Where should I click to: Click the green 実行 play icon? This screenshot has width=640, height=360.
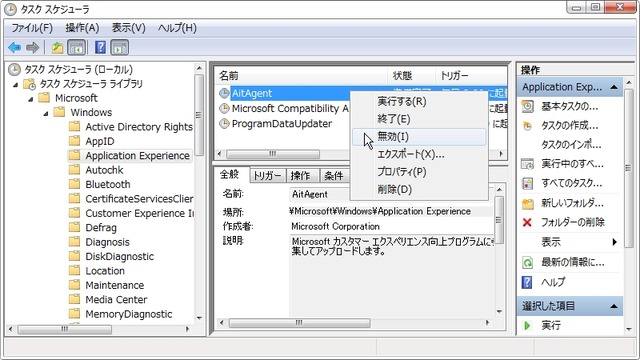click(527, 325)
